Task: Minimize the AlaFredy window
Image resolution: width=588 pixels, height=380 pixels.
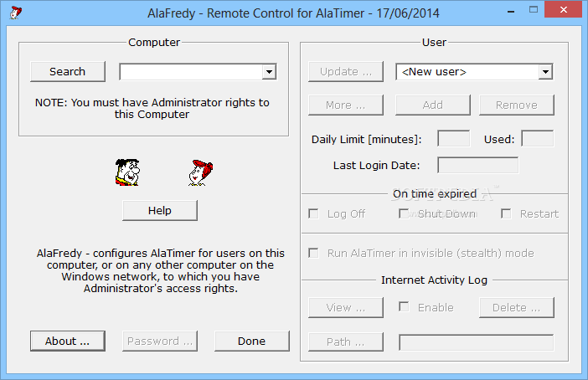Action: tap(511, 10)
